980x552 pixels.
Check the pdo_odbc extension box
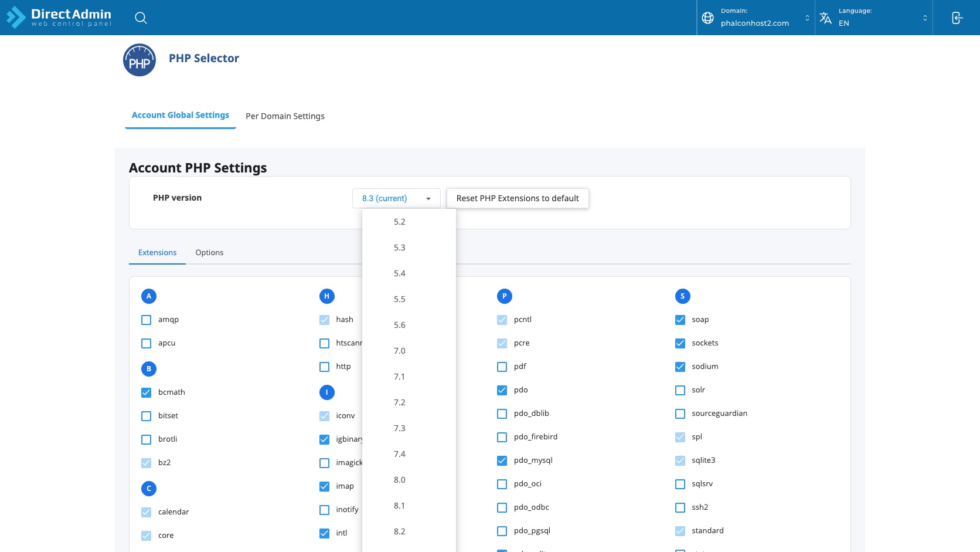tap(502, 507)
